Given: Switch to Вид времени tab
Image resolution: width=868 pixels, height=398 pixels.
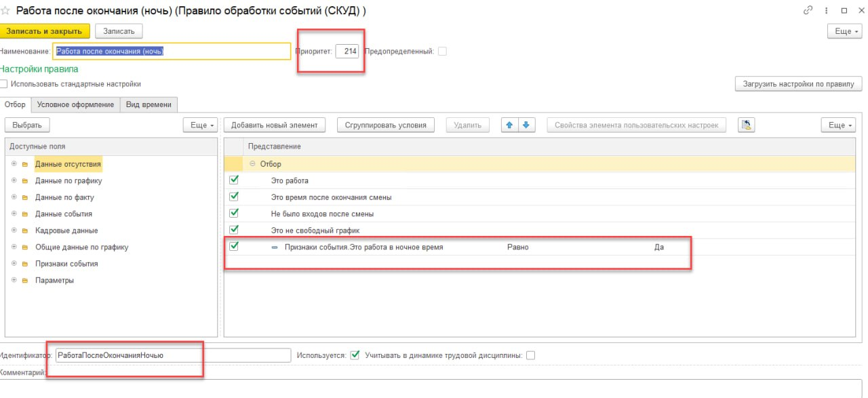Looking at the screenshot, I should click(149, 104).
